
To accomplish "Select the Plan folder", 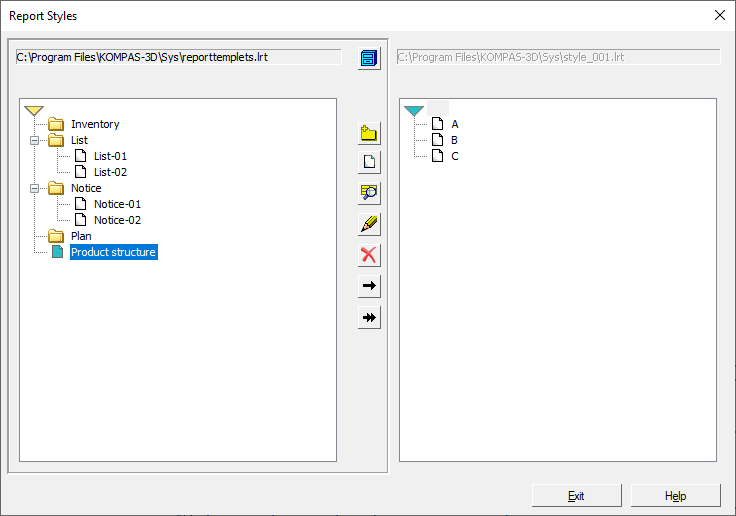I will (81, 236).
